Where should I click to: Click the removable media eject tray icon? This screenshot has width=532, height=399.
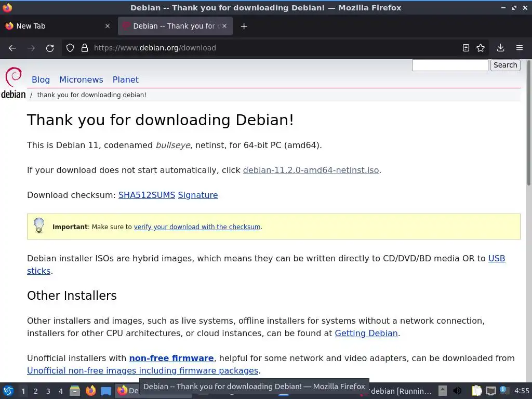click(443, 391)
